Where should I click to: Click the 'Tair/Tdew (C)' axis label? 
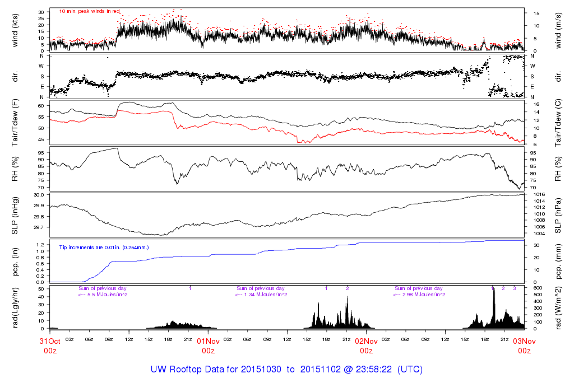558,123
